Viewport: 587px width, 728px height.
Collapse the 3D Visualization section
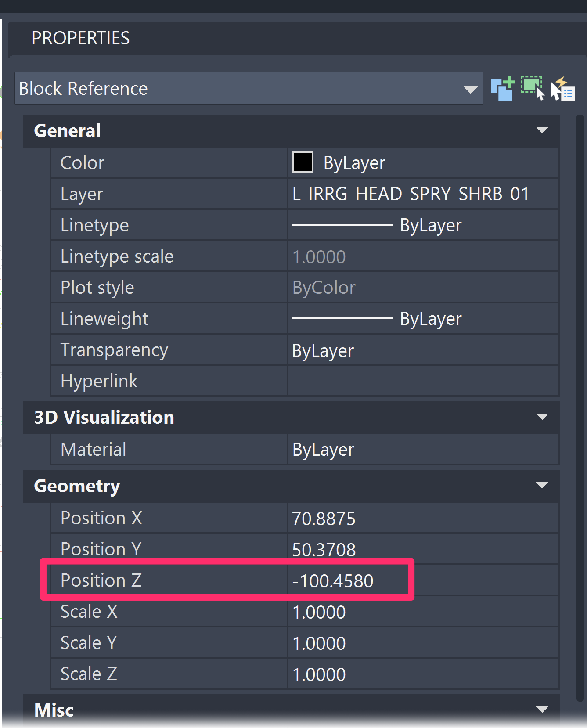(542, 417)
